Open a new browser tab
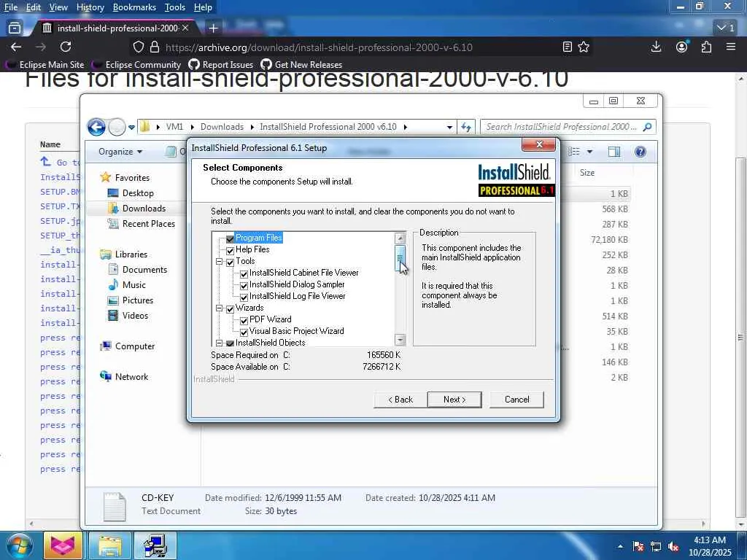 (214, 28)
